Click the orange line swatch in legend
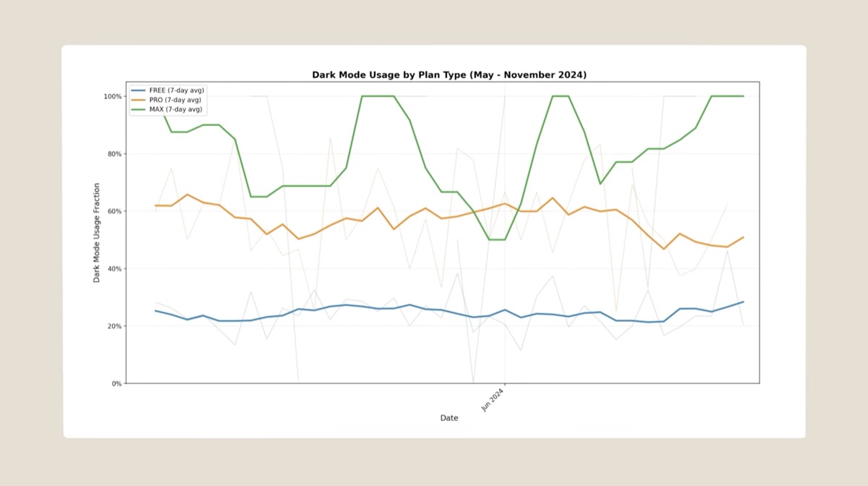Viewport: 868px width, 486px height. click(x=138, y=100)
